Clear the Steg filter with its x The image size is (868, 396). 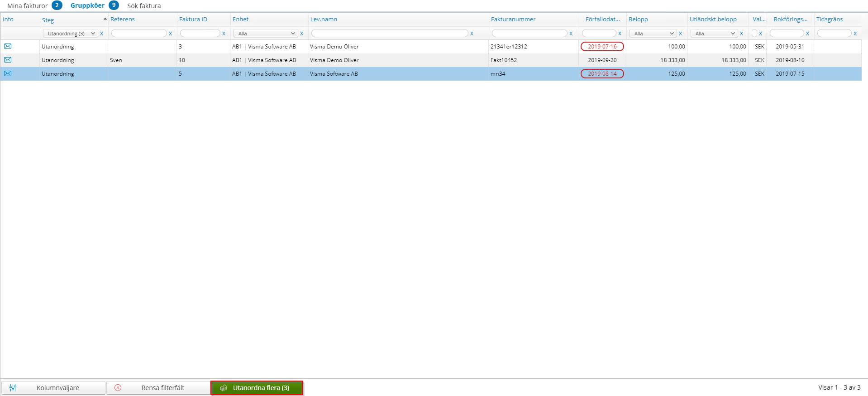click(x=102, y=34)
